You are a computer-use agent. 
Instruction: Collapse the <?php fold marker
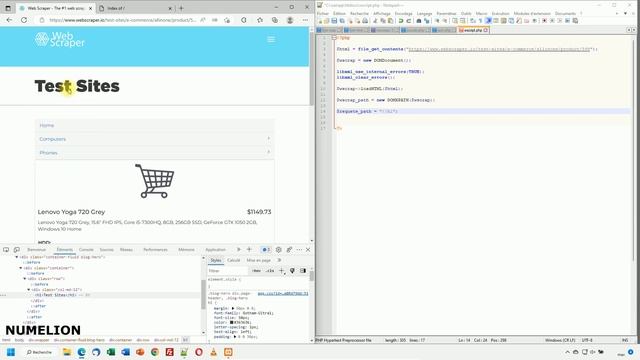pyautogui.click(x=334, y=38)
